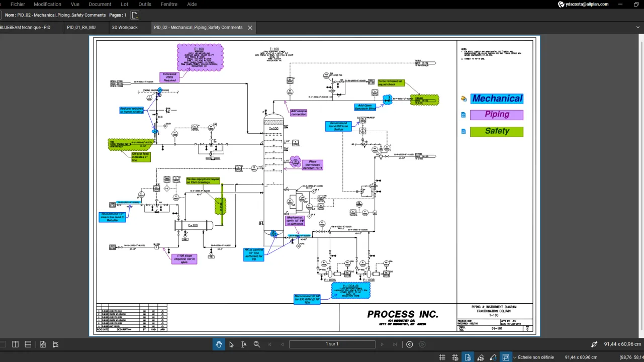Select the vertical split-view icon
644x362 pixels.
click(x=15, y=344)
